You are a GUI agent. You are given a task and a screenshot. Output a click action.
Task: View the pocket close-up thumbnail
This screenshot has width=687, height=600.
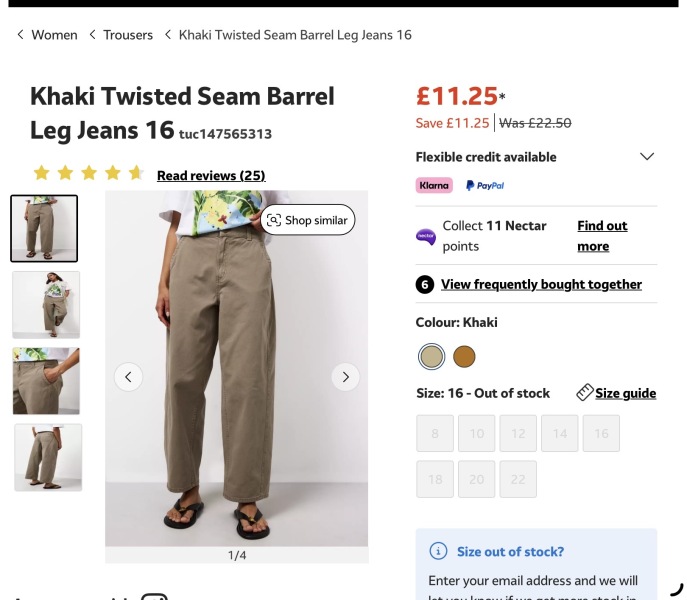[x=46, y=381]
